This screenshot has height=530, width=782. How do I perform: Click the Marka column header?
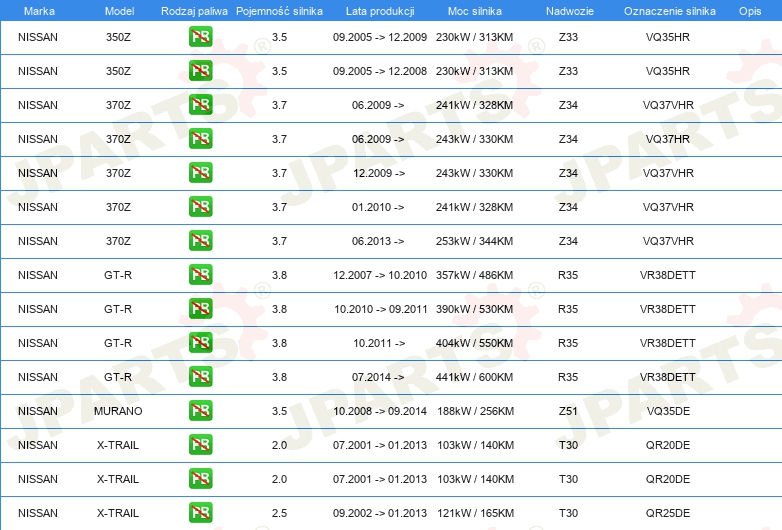coord(39,11)
